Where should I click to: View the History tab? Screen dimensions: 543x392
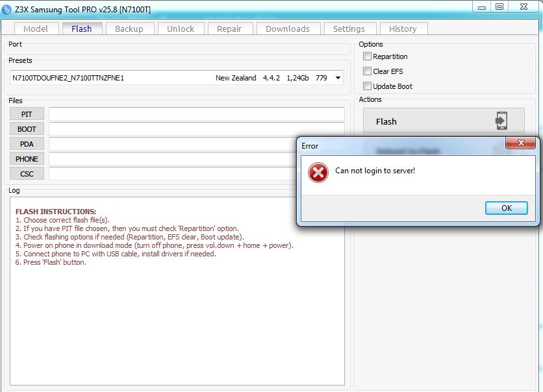click(403, 29)
